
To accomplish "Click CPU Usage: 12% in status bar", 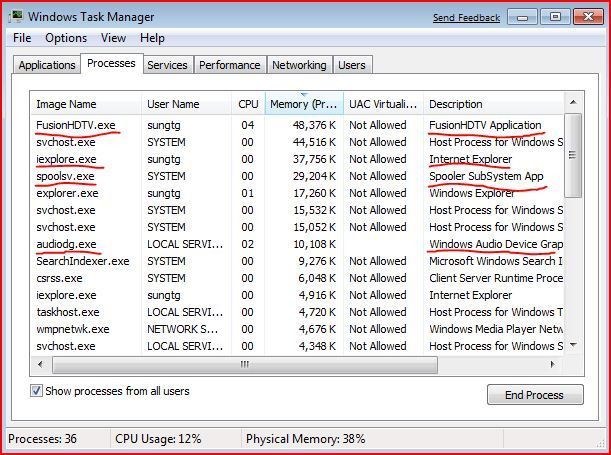I will 158,439.
